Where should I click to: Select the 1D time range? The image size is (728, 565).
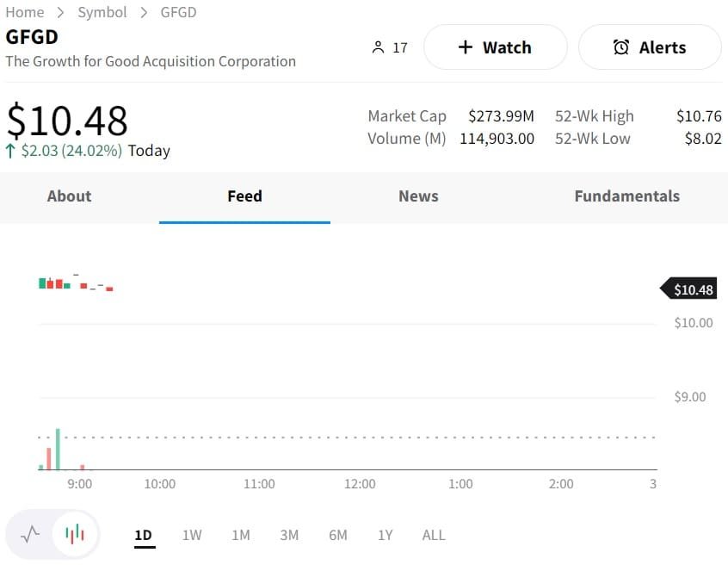pyautogui.click(x=143, y=535)
